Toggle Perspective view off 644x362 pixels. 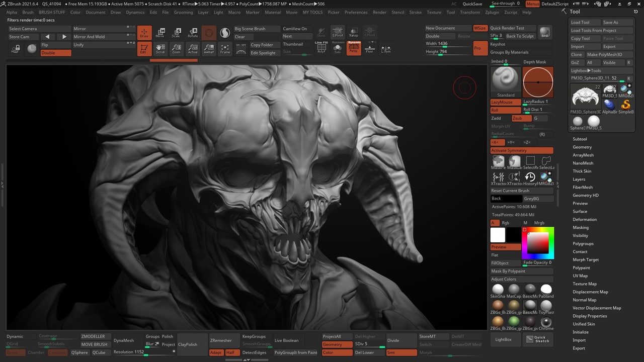(354, 48)
